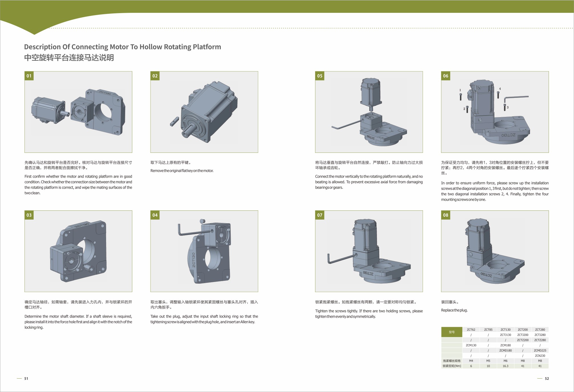Click the ZCT62 table cell
Viewport: 574px width, 392px height.
pyautogui.click(x=471, y=330)
